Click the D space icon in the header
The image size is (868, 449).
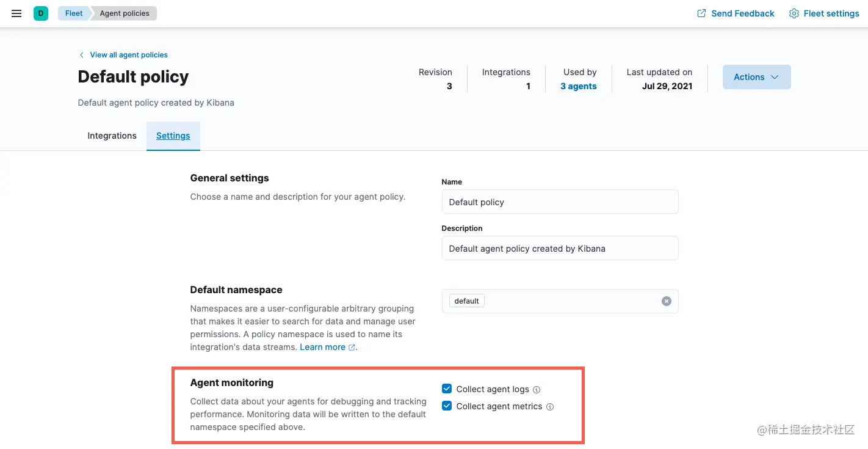pyautogui.click(x=40, y=13)
